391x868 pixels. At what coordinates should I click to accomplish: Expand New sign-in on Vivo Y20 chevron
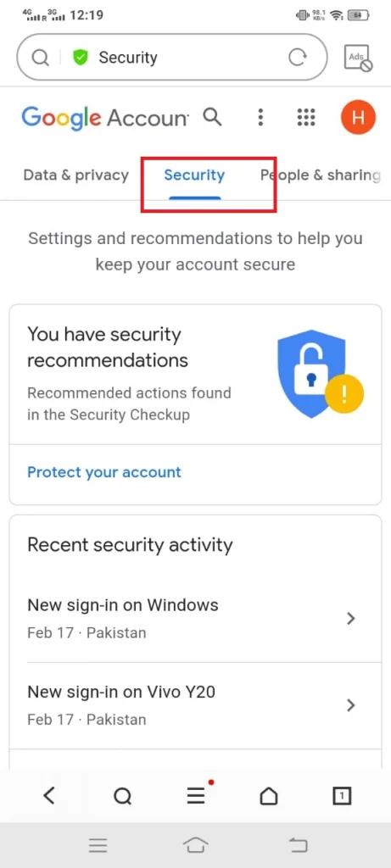click(x=350, y=705)
